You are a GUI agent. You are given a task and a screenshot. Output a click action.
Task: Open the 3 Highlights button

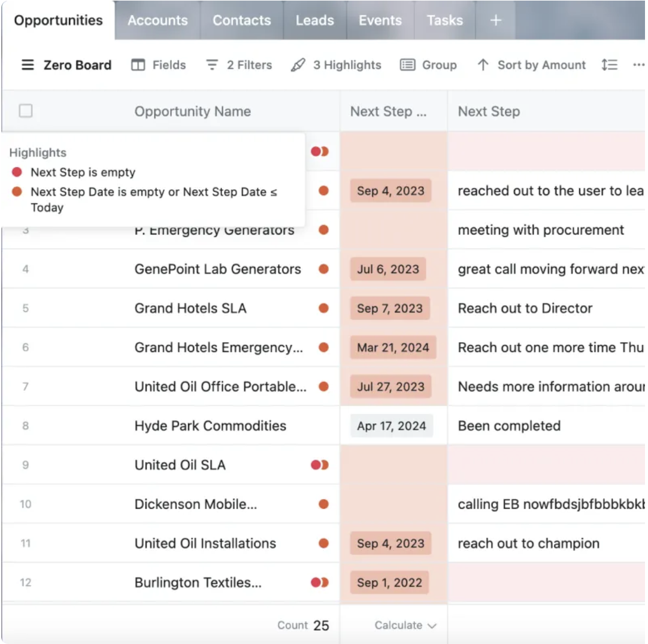coord(335,65)
